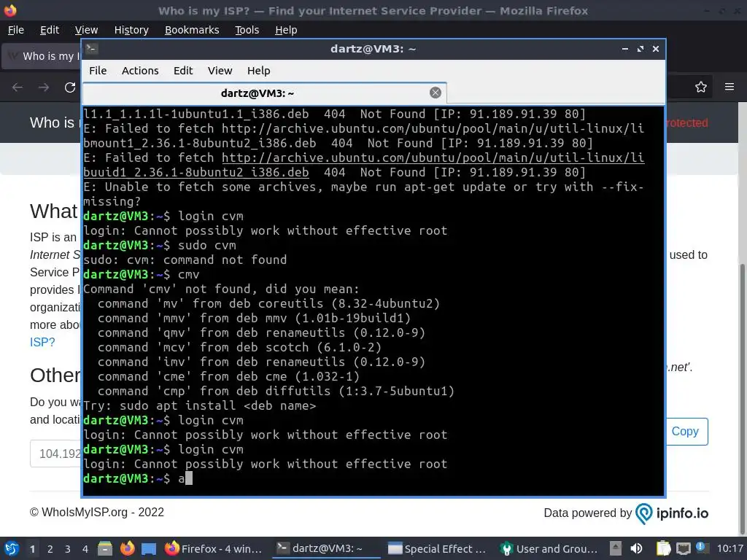Switch to workspace 3
Image resolution: width=747 pixels, height=560 pixels.
click(x=68, y=549)
